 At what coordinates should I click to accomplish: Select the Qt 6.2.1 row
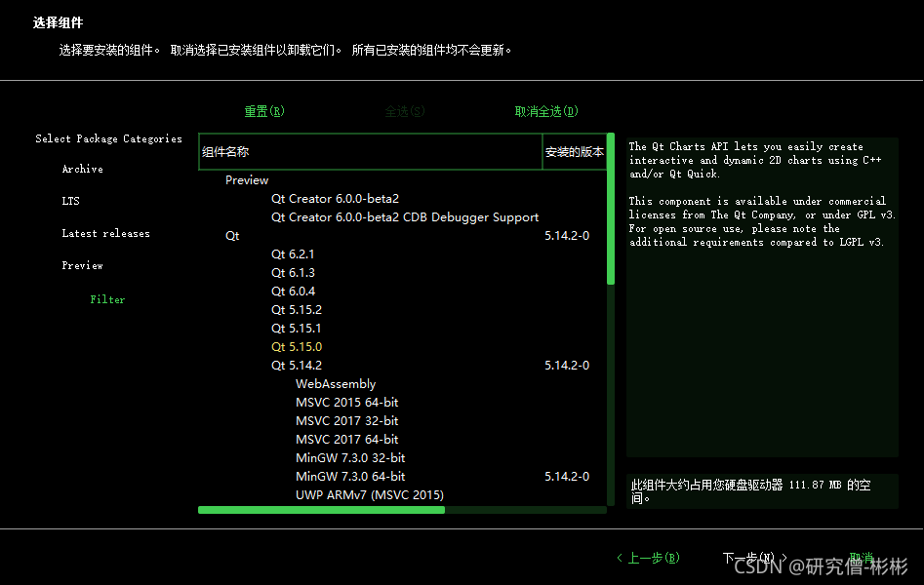[293, 253]
